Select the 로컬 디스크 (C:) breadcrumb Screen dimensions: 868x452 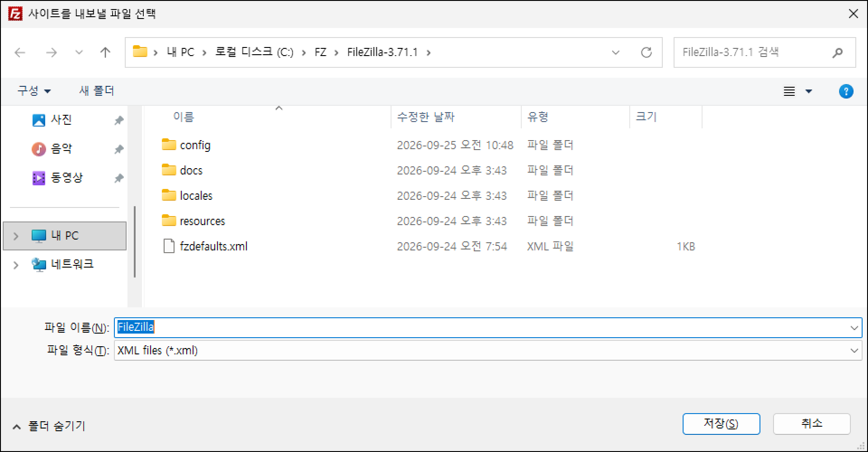254,52
